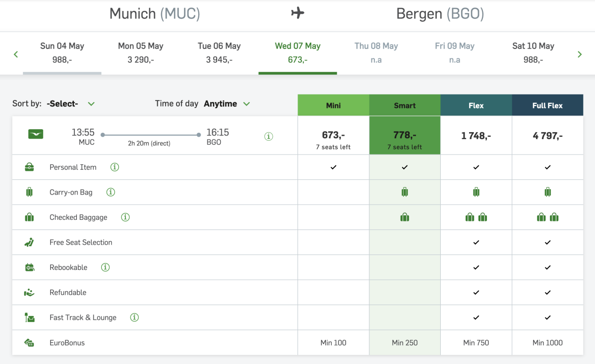Open info for Checked Baggage
Screen dimensions: 595x364
coord(125,217)
